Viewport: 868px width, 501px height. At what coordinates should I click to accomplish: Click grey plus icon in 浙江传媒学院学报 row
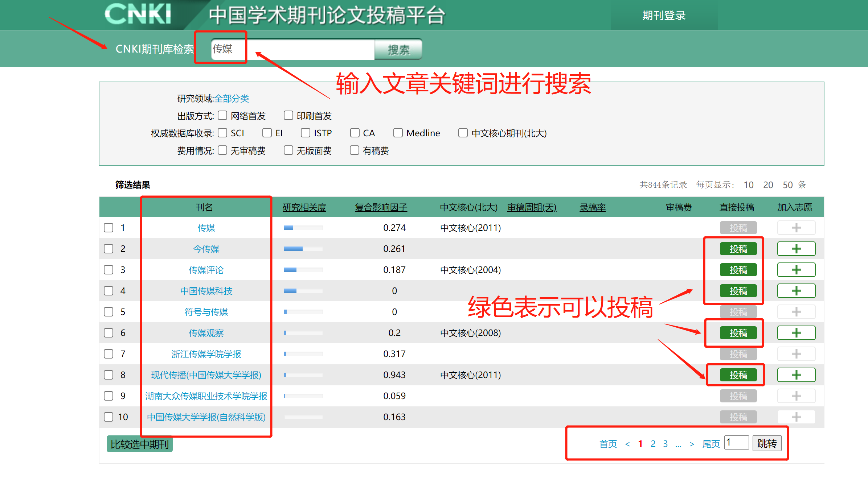pos(796,354)
